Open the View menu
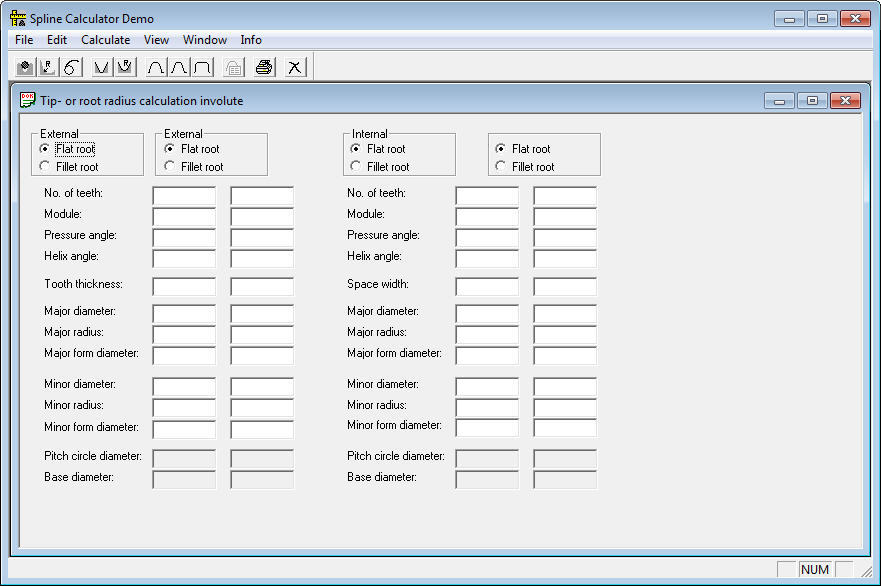The width and height of the screenshot is (881, 586). click(x=156, y=40)
